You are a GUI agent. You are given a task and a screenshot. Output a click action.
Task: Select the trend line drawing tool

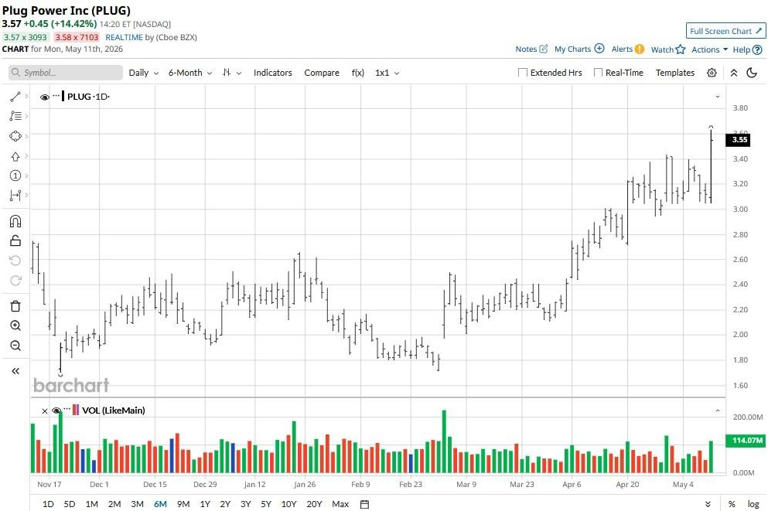tap(15, 97)
